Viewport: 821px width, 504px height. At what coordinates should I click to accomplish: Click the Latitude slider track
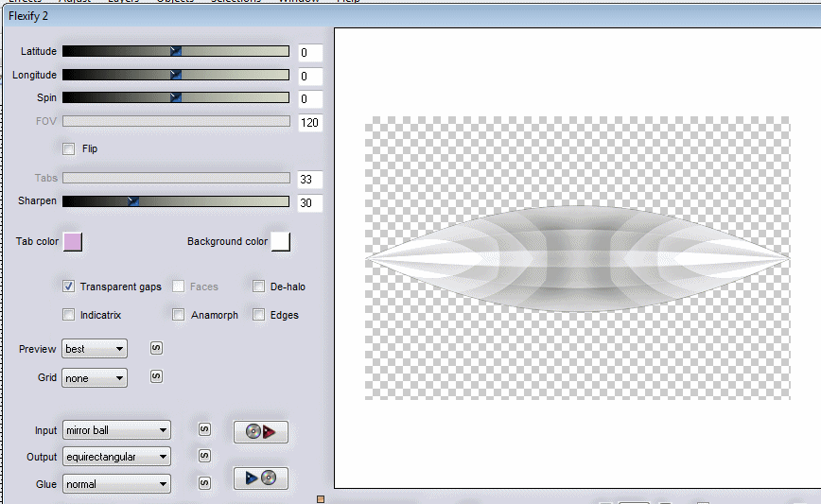click(x=176, y=51)
